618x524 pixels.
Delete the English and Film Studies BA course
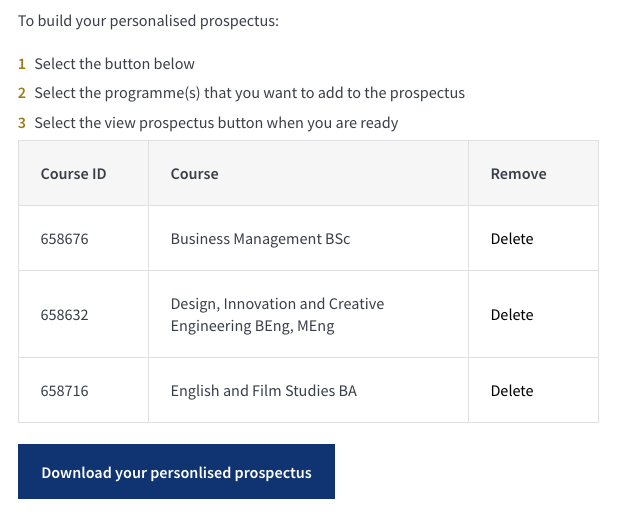coord(512,391)
